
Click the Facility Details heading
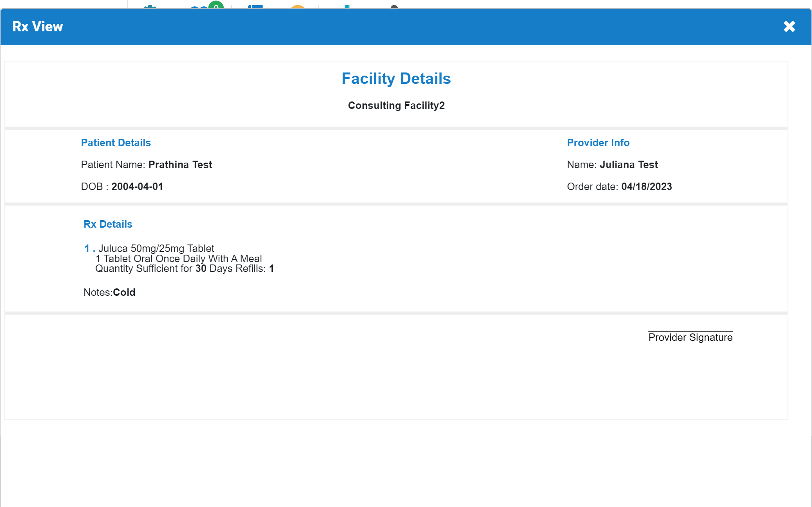click(x=396, y=79)
